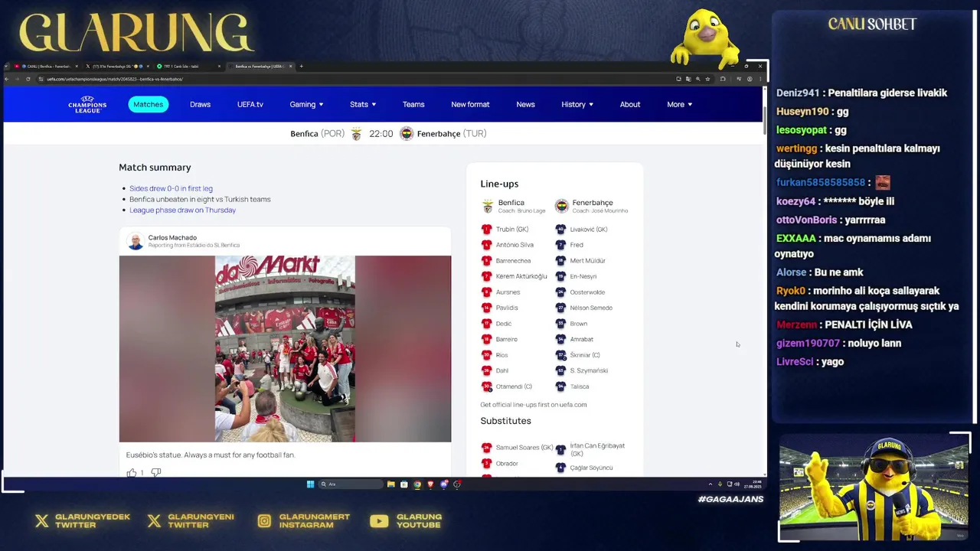
Task: Open the News page
Action: click(x=525, y=104)
